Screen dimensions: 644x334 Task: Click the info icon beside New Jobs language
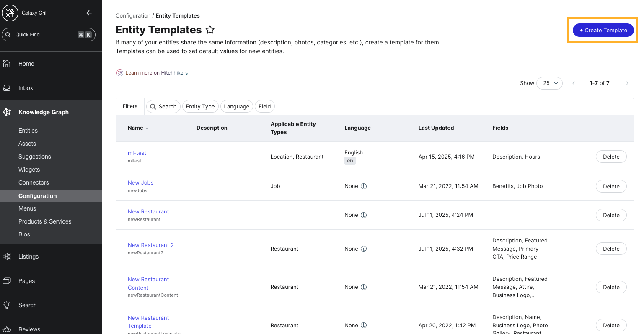tap(363, 186)
